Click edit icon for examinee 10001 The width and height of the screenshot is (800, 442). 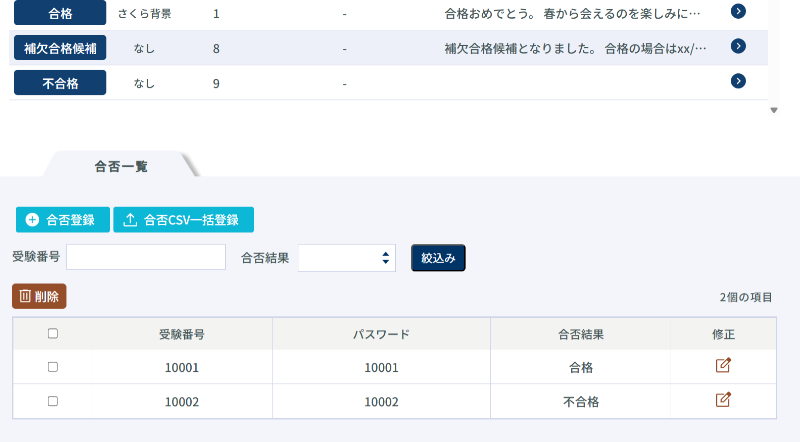723,366
